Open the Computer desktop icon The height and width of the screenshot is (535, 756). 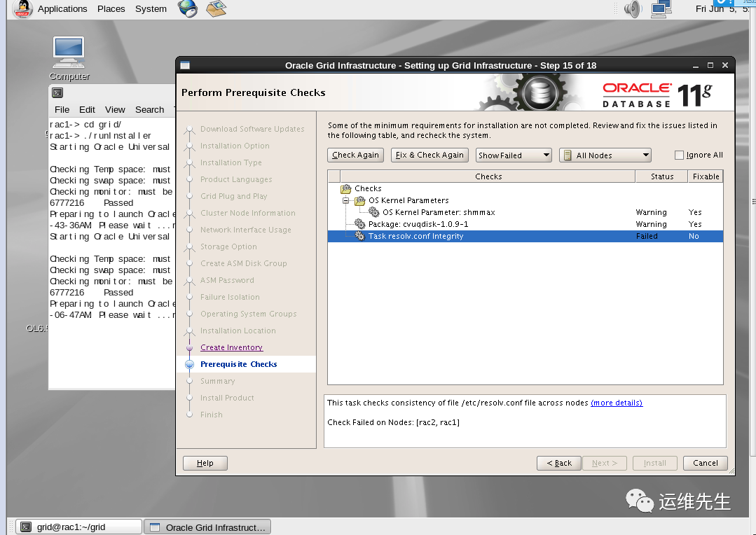tap(69, 58)
